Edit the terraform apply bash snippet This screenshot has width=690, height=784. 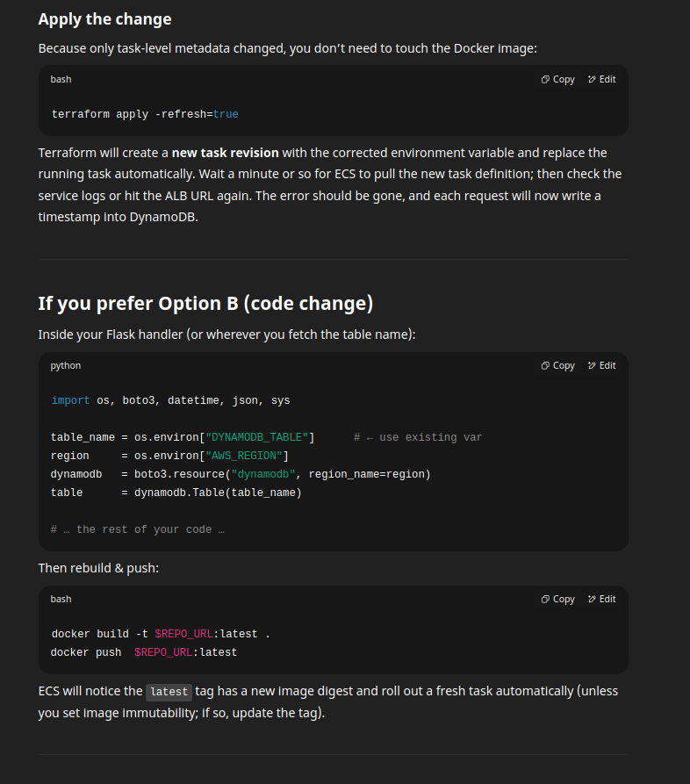(x=602, y=80)
